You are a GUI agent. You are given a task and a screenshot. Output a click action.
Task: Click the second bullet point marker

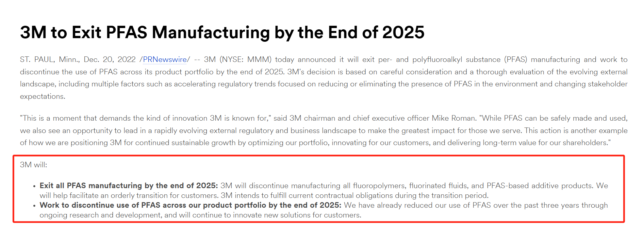click(34, 206)
